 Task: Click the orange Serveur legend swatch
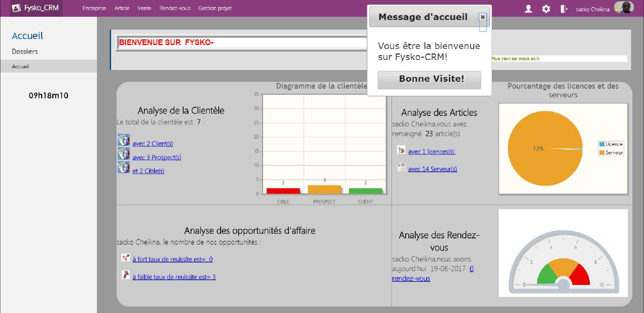[x=601, y=153]
